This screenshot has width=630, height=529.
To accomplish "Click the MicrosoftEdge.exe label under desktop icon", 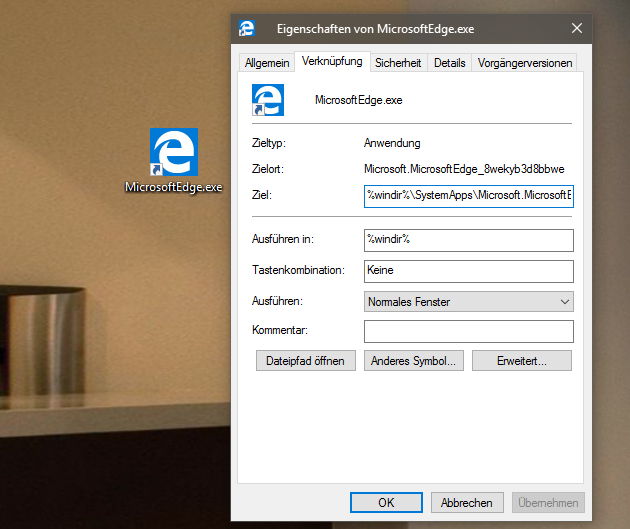I will (174, 187).
